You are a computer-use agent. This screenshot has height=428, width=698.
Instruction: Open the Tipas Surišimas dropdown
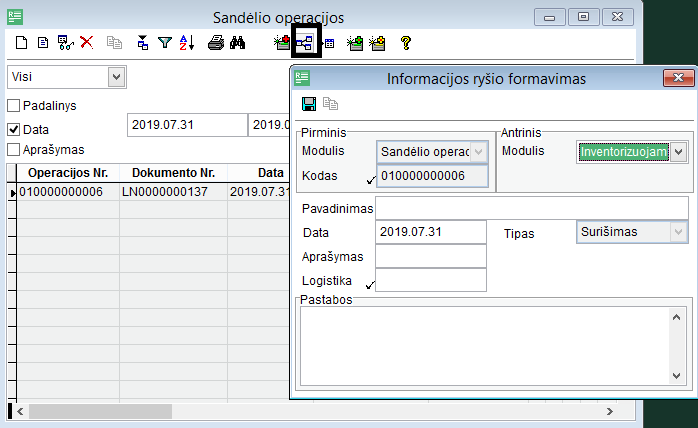[x=679, y=232]
